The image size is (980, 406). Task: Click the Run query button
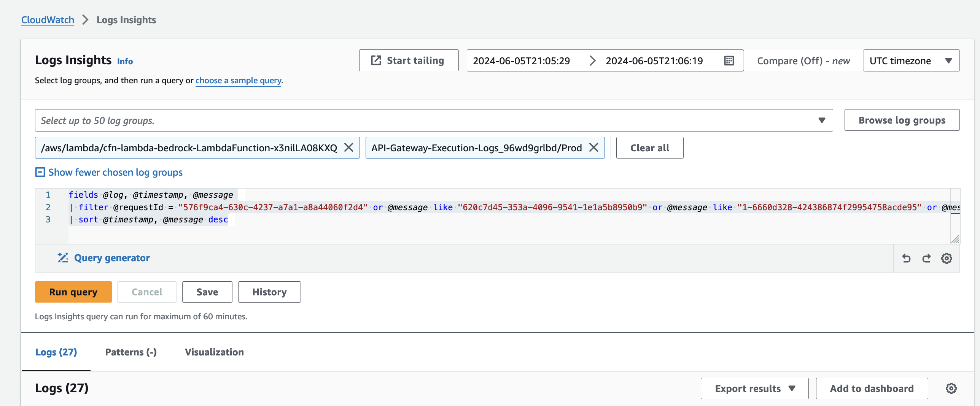tap(73, 292)
